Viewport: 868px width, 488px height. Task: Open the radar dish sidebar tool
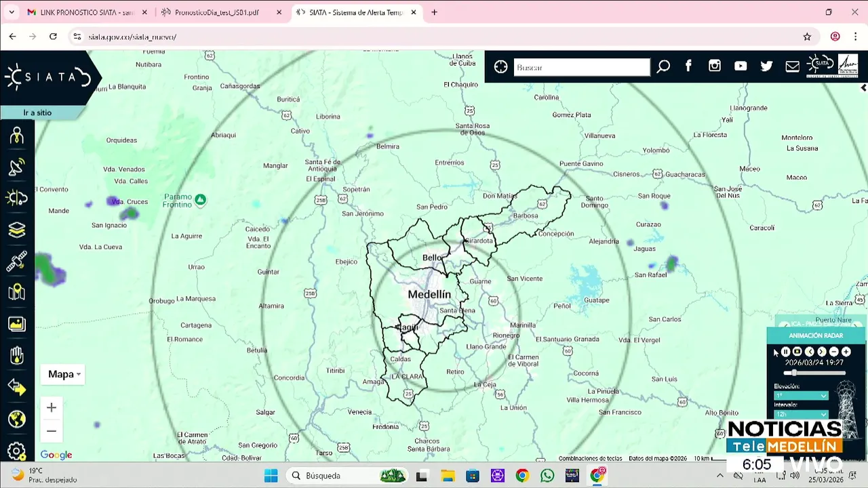[17, 167]
